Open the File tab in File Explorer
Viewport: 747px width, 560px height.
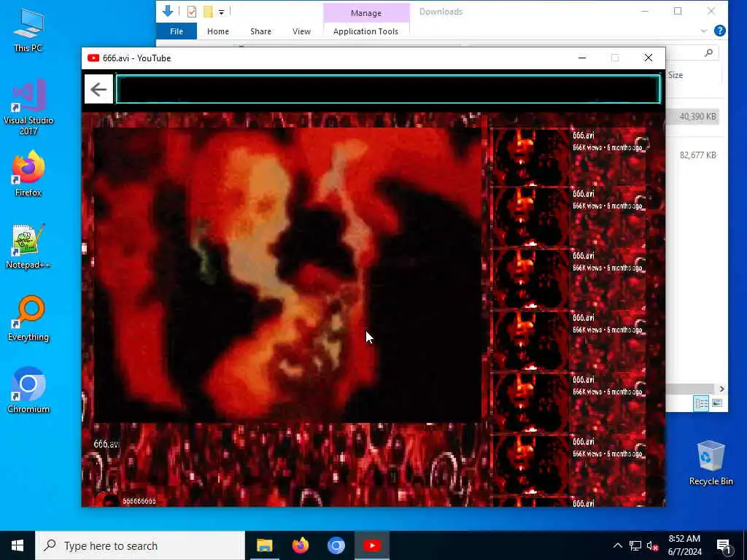point(177,31)
